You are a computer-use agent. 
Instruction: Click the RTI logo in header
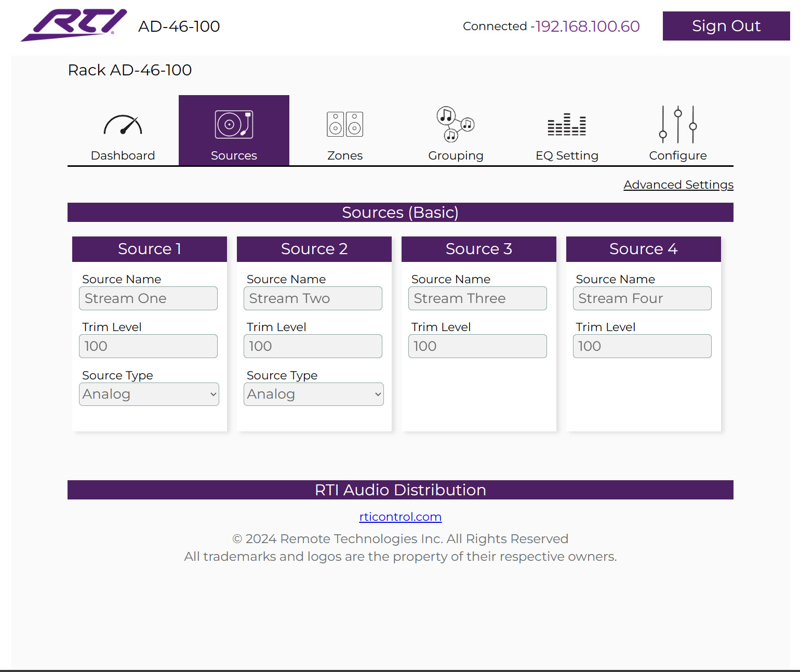74,25
